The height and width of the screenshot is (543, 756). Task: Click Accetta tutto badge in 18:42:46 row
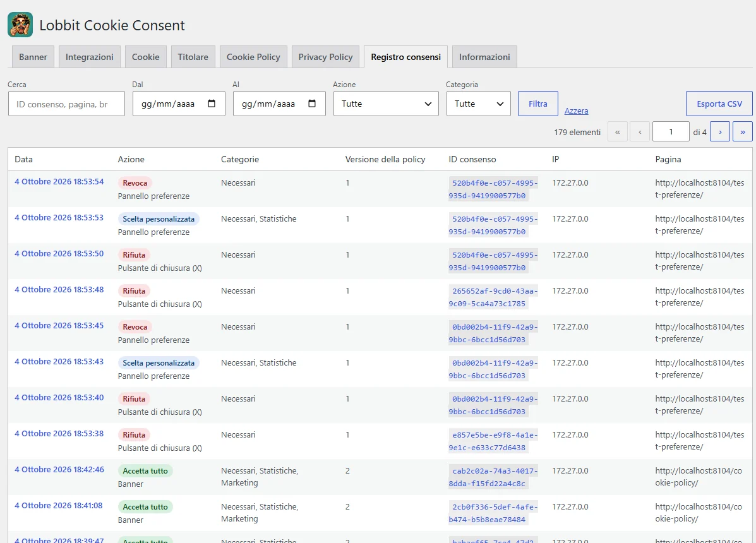click(145, 471)
